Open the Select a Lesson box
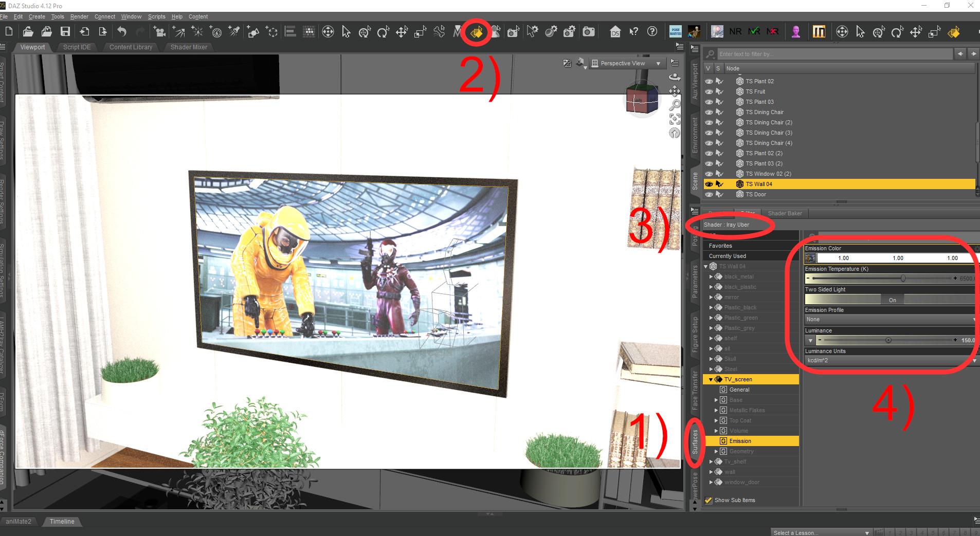 pos(820,532)
